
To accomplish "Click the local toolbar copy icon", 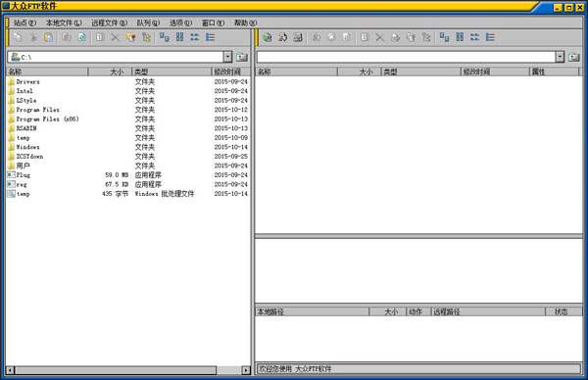I will pyautogui.click(x=18, y=37).
